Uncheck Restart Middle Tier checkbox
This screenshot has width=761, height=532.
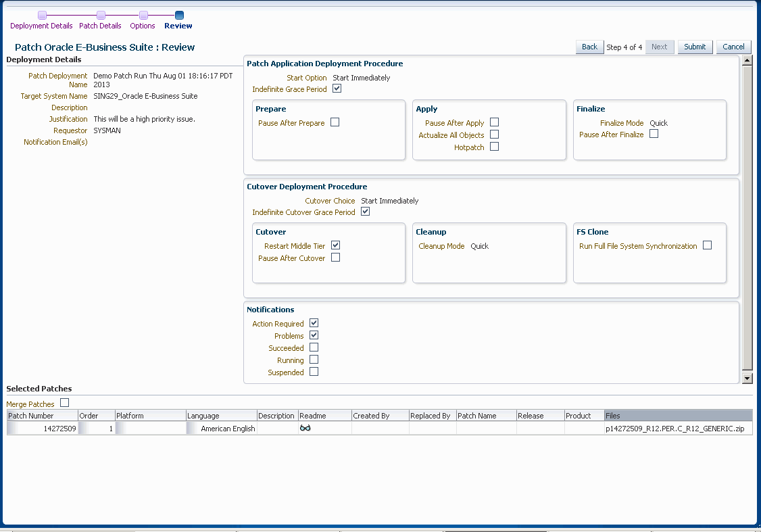335,245
